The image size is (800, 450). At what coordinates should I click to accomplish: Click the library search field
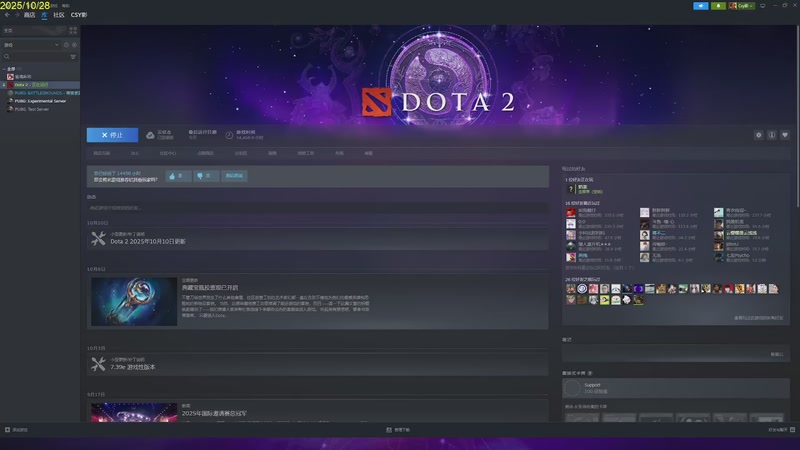[35, 57]
